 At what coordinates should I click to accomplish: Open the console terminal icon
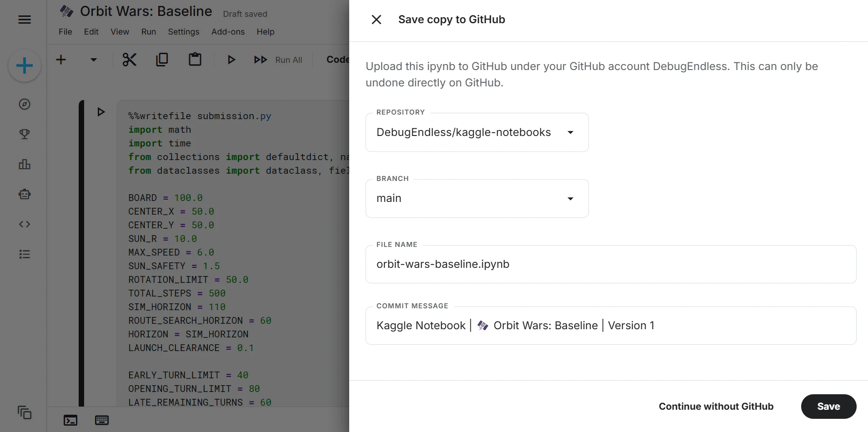point(70,420)
